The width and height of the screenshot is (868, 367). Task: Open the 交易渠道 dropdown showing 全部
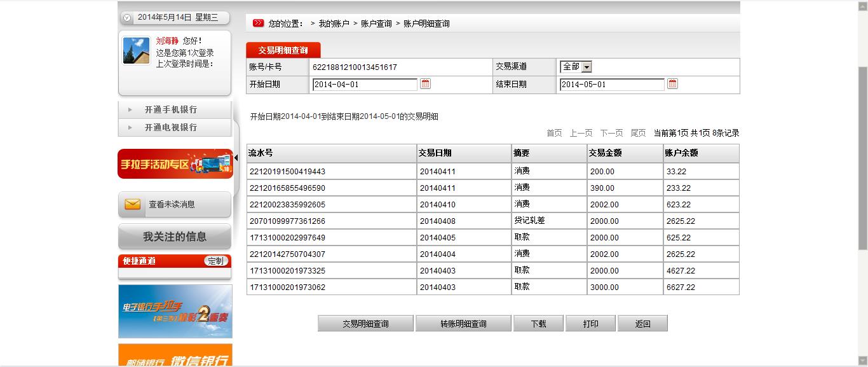click(576, 67)
